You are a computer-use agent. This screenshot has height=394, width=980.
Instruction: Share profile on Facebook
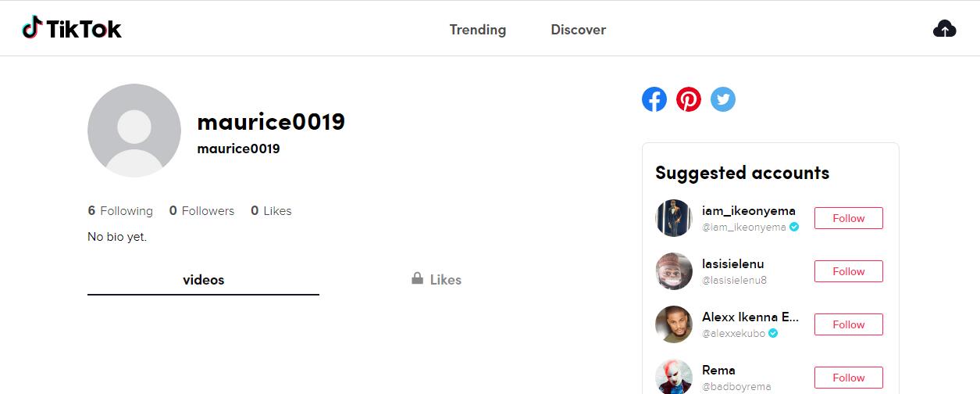[x=654, y=99]
